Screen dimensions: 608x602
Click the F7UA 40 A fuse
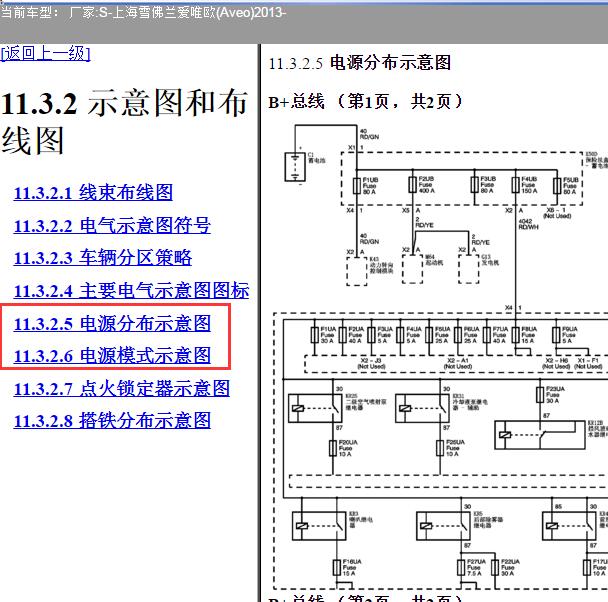487,335
